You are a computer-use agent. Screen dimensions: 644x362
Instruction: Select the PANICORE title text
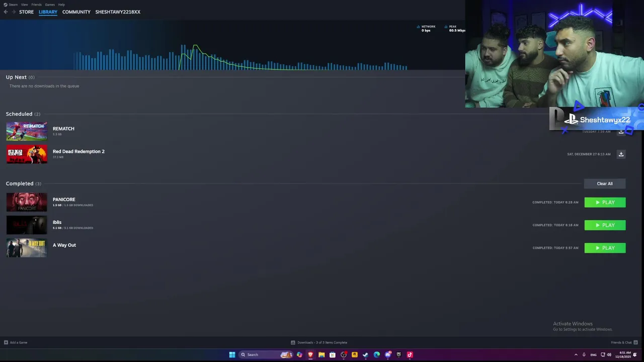click(64, 200)
